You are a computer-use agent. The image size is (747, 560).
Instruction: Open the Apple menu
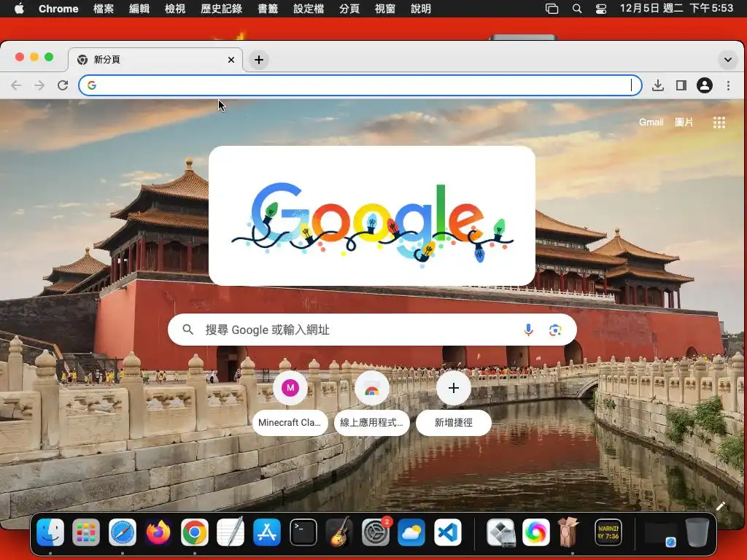point(19,8)
